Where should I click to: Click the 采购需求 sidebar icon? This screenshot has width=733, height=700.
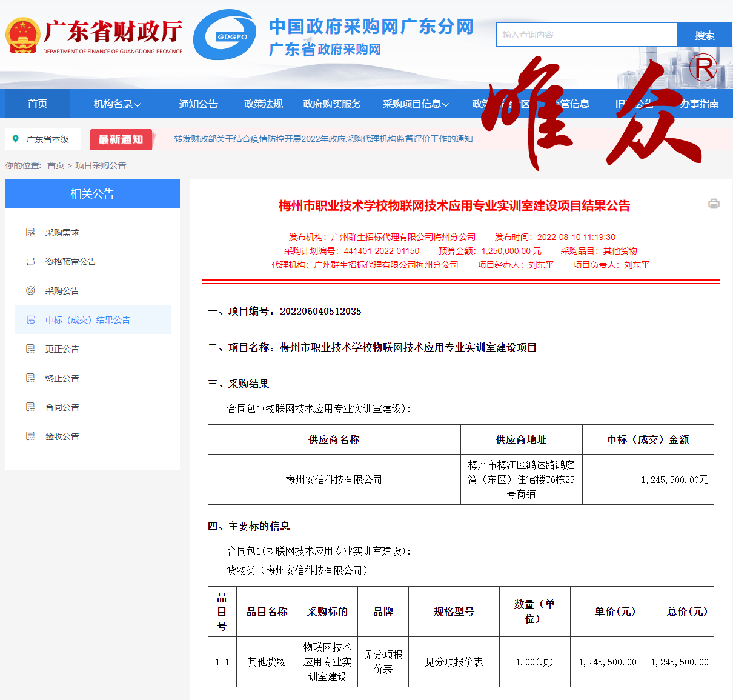pos(30,233)
